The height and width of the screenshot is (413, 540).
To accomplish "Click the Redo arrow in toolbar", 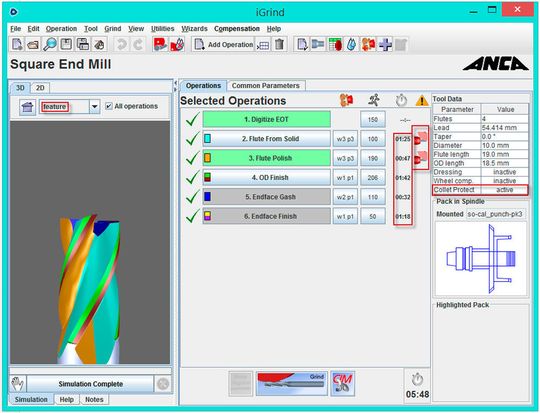I will 138,45.
